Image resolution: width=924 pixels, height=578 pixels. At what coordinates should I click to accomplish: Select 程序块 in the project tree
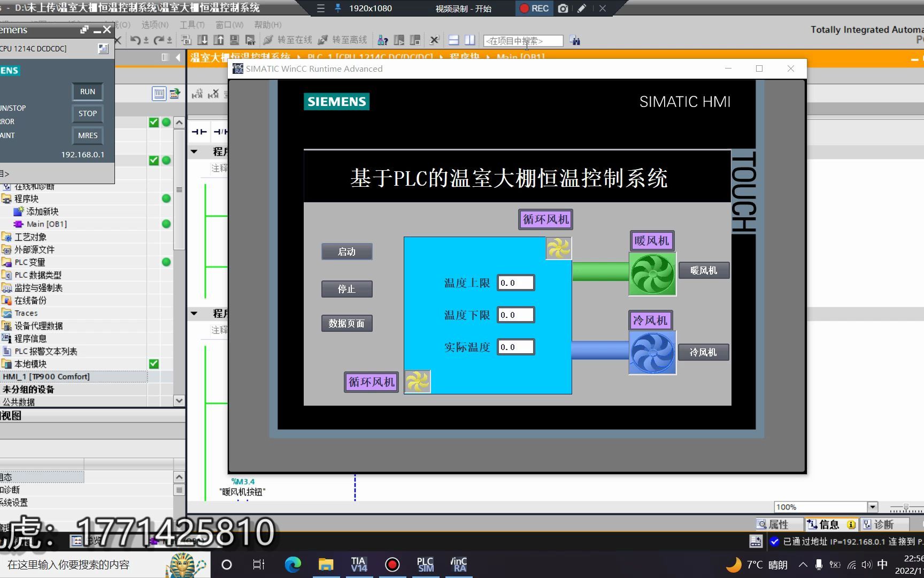click(x=26, y=199)
